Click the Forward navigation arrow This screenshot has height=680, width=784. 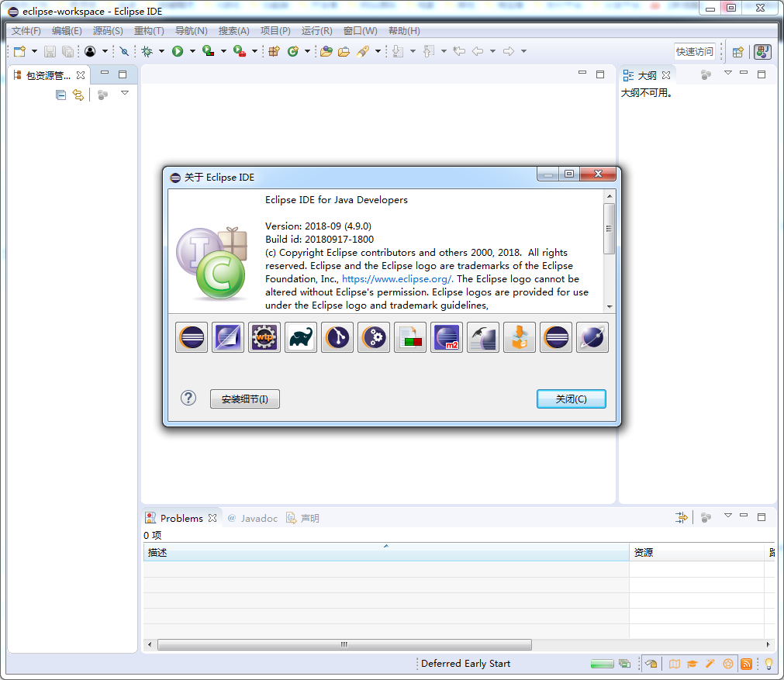click(x=509, y=51)
